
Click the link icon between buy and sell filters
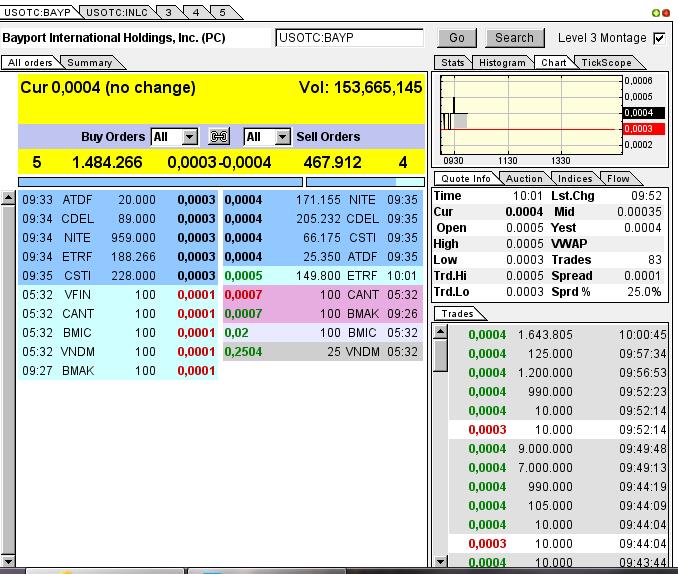coord(219,137)
